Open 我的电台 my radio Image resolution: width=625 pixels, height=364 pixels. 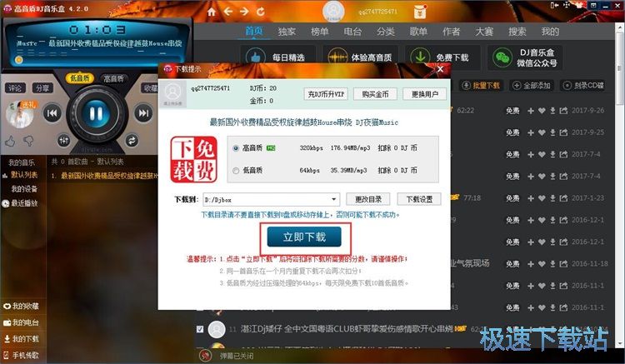(22, 322)
